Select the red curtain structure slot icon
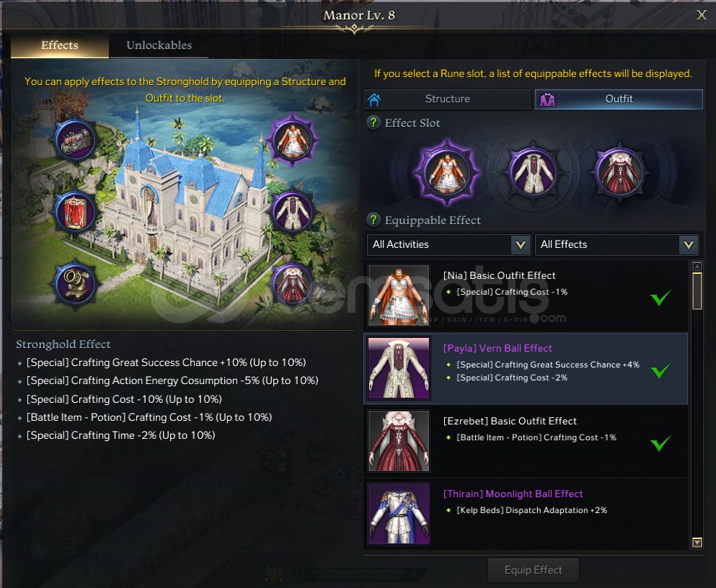 (x=74, y=213)
